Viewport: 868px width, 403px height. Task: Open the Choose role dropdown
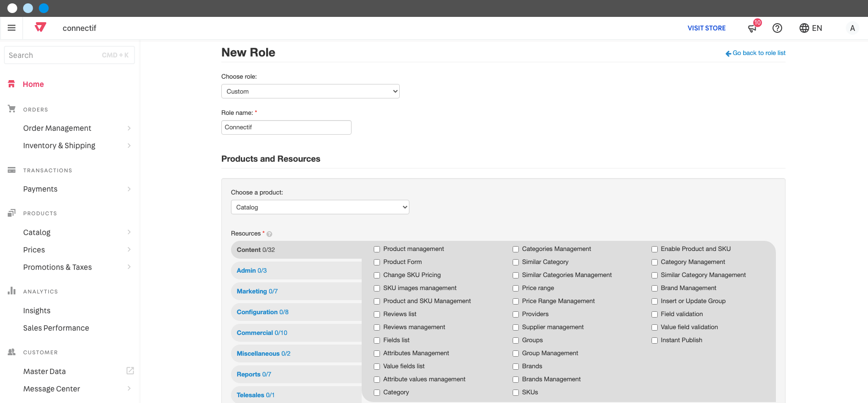coord(311,91)
